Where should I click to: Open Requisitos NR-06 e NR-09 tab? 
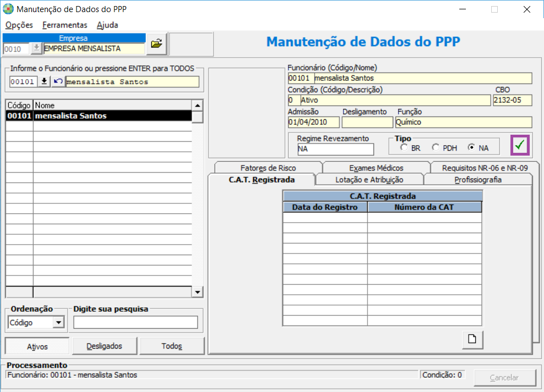click(x=485, y=168)
